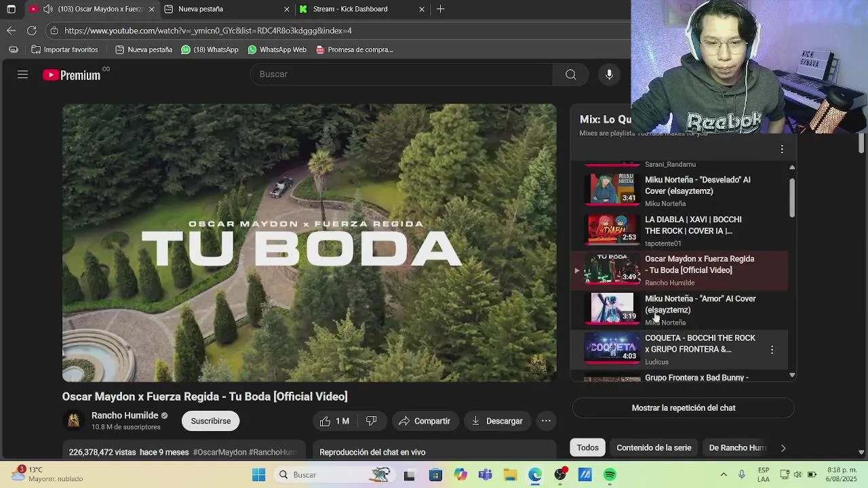
Task: Open Nueva pestaña bookmark
Action: [x=144, y=49]
